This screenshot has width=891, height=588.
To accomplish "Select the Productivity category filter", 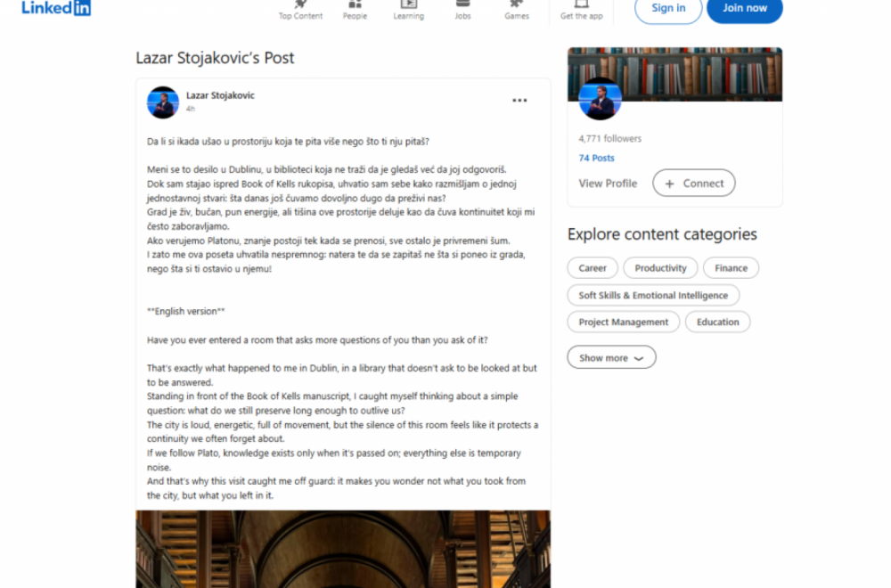I will 660,267.
